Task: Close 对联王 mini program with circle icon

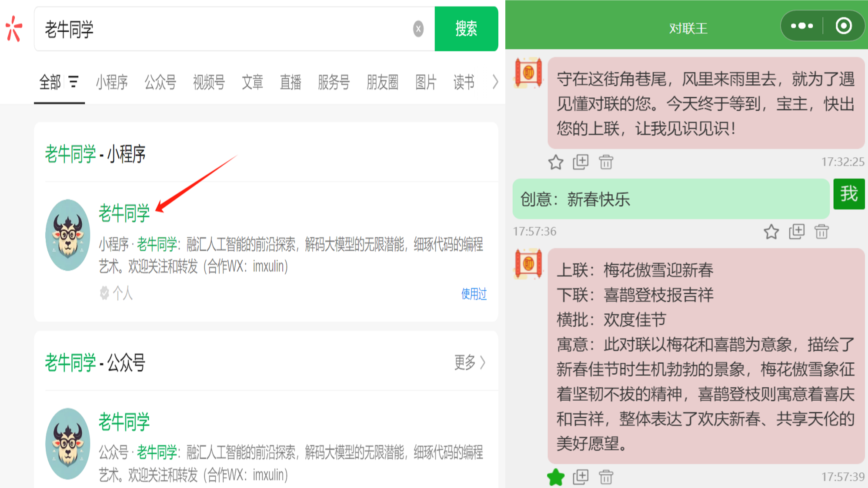Action: [x=844, y=26]
